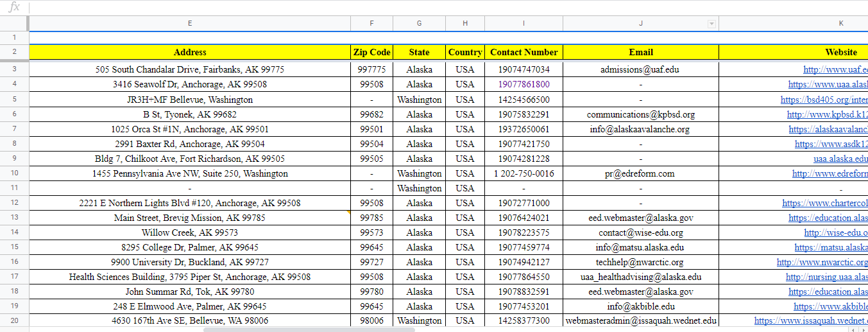The image size is (868, 332).
Task: Select zip code cell 99727
Action: point(371,262)
